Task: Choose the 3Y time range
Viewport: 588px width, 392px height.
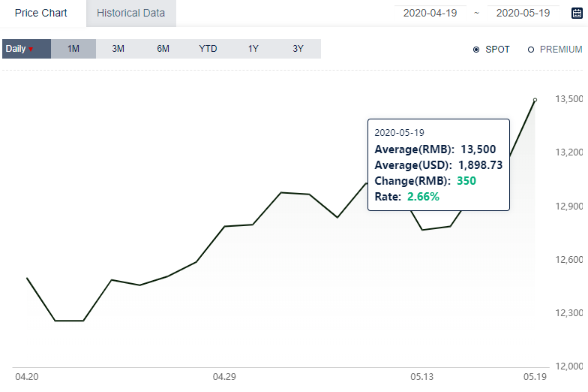Action: coord(298,49)
